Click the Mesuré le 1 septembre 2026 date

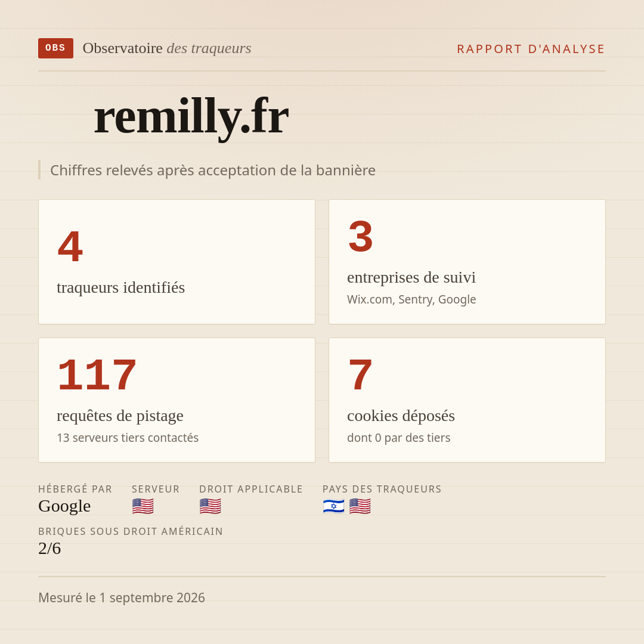pyautogui.click(x=122, y=597)
